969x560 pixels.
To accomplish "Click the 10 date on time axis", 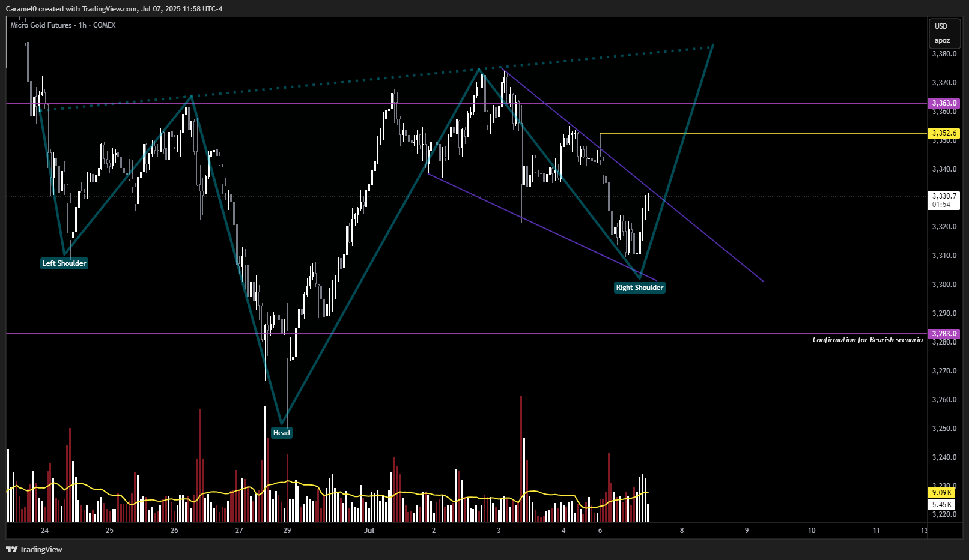I will click(x=812, y=531).
